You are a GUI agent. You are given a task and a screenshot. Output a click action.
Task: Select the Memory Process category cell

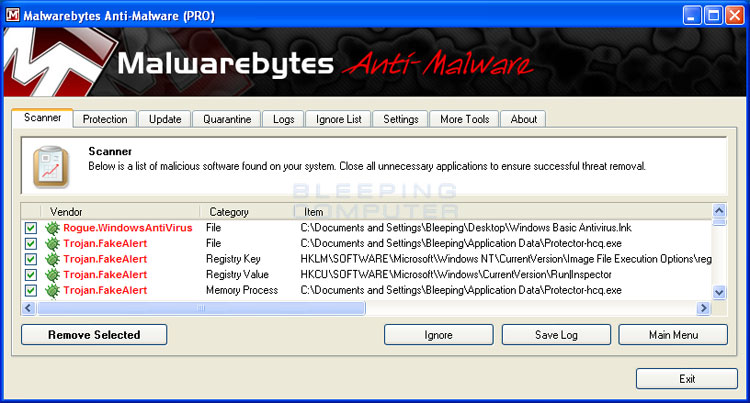tap(242, 290)
